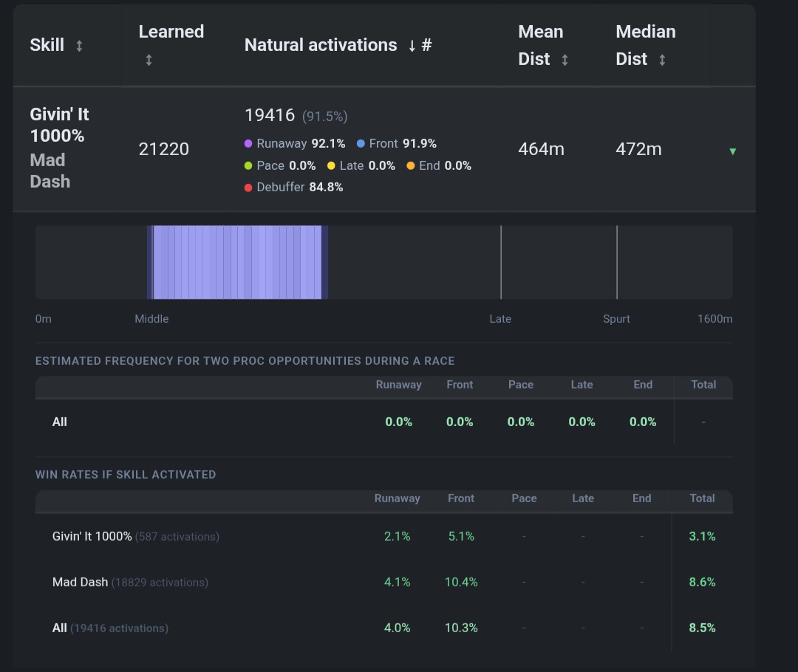Viewport: 798px width, 672px height.
Task: Click the purple Runaway legend dot
Action: 248,143
